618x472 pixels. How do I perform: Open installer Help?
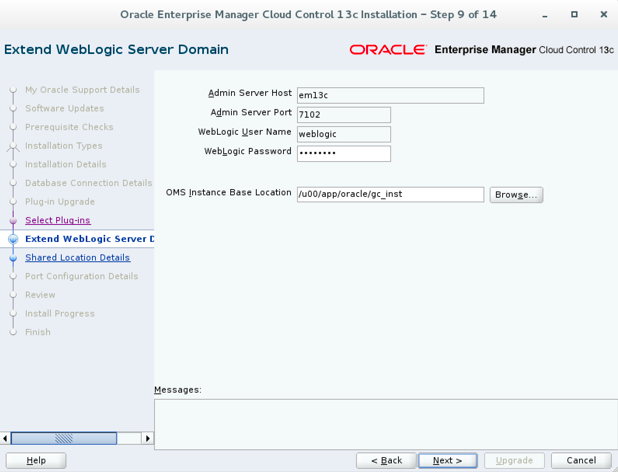(36, 460)
